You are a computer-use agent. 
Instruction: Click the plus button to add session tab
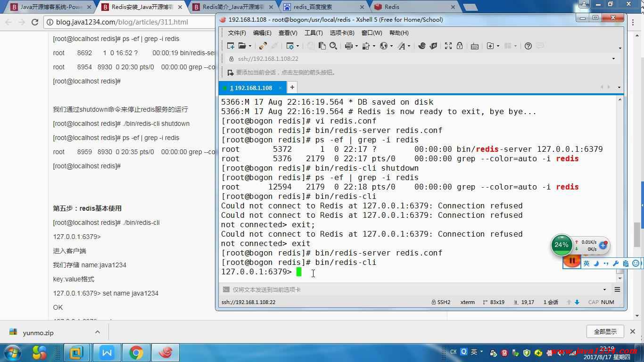[292, 87]
